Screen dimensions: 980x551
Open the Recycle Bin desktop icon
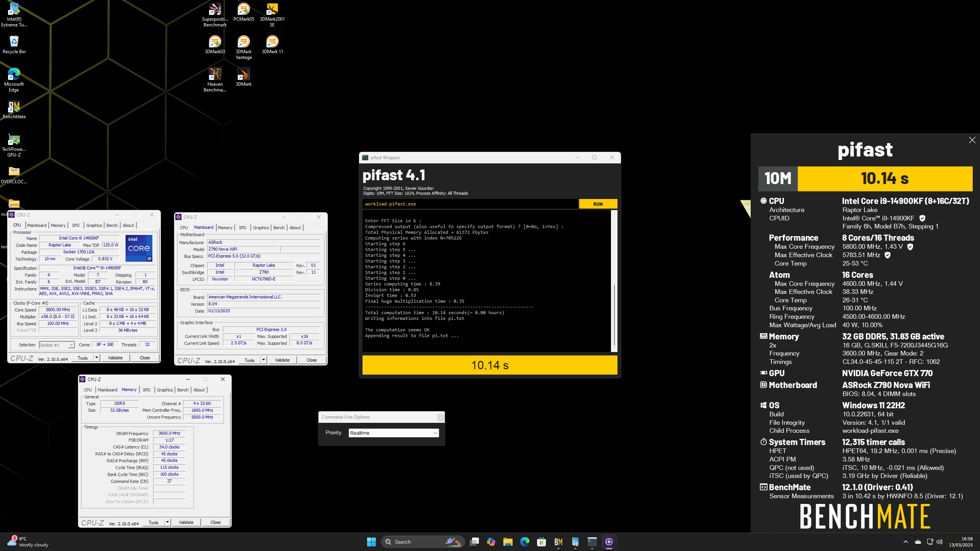(14, 45)
